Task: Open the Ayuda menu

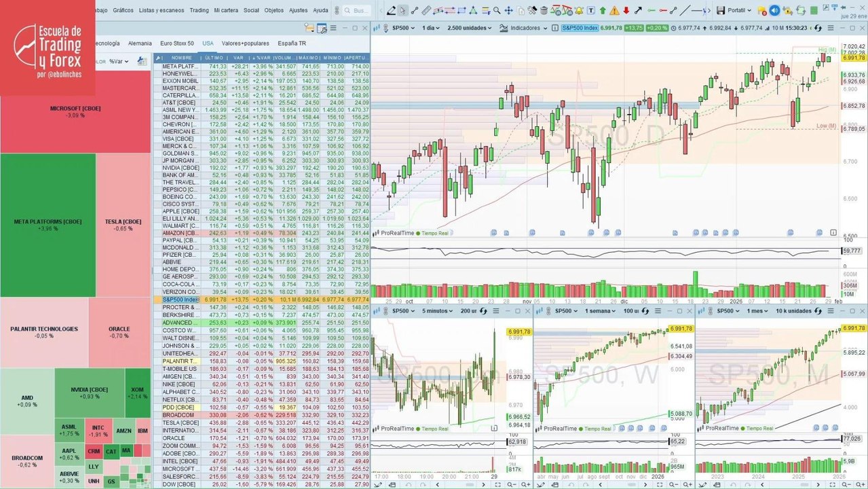Action: (x=320, y=10)
